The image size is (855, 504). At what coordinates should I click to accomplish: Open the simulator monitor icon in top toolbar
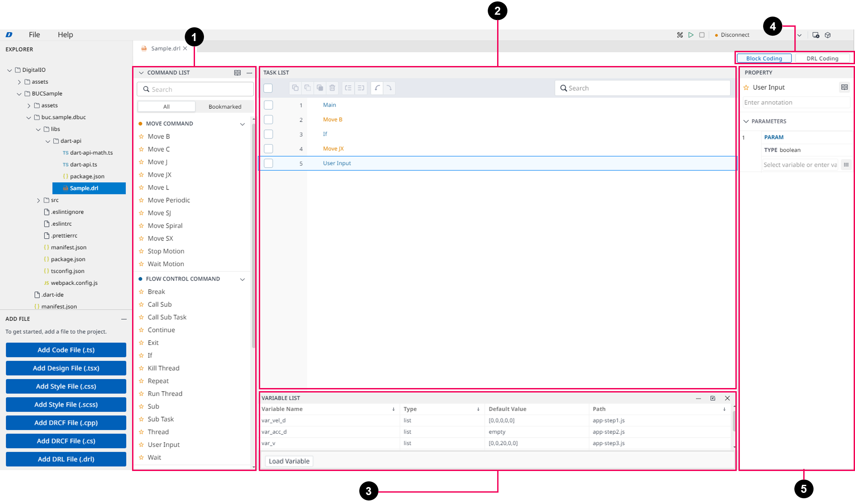pos(816,35)
